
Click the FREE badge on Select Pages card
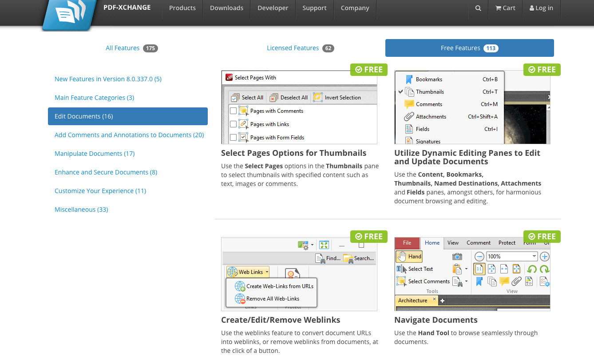[x=369, y=70]
